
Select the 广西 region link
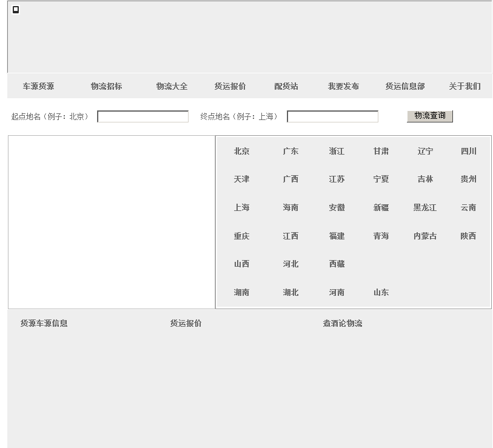click(x=290, y=179)
